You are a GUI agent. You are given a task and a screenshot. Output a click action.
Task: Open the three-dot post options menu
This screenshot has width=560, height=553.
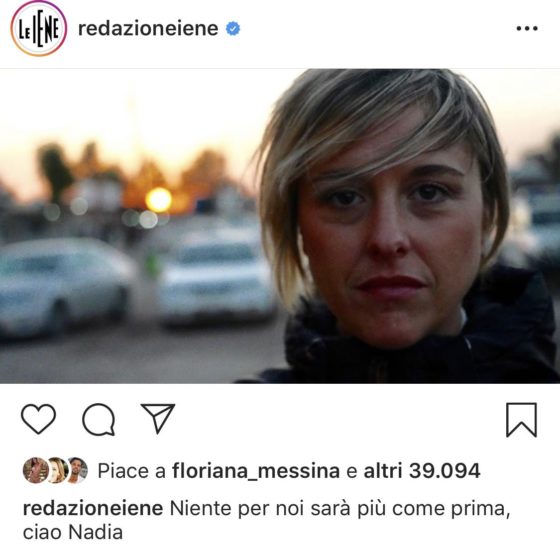point(527,29)
